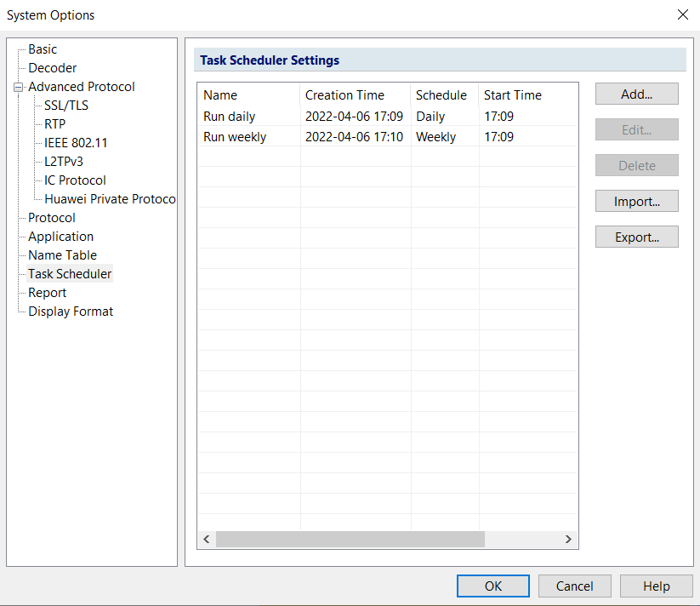Click the disabled Edit... button
700x606 pixels.
pos(636,129)
